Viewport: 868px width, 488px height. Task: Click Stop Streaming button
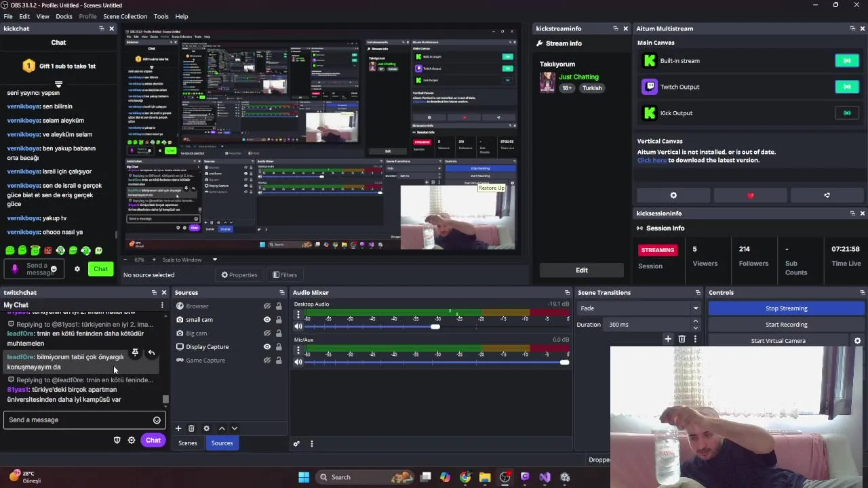(x=786, y=308)
